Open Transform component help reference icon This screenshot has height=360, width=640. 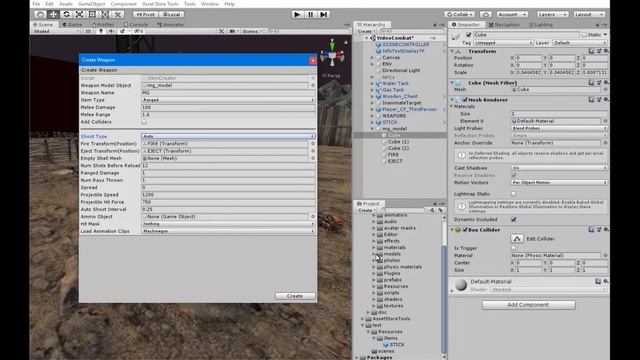(x=591, y=51)
